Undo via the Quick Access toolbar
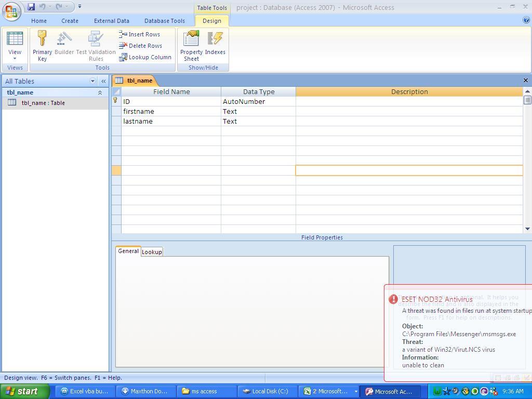The height and width of the screenshot is (399, 532). click(43, 6)
